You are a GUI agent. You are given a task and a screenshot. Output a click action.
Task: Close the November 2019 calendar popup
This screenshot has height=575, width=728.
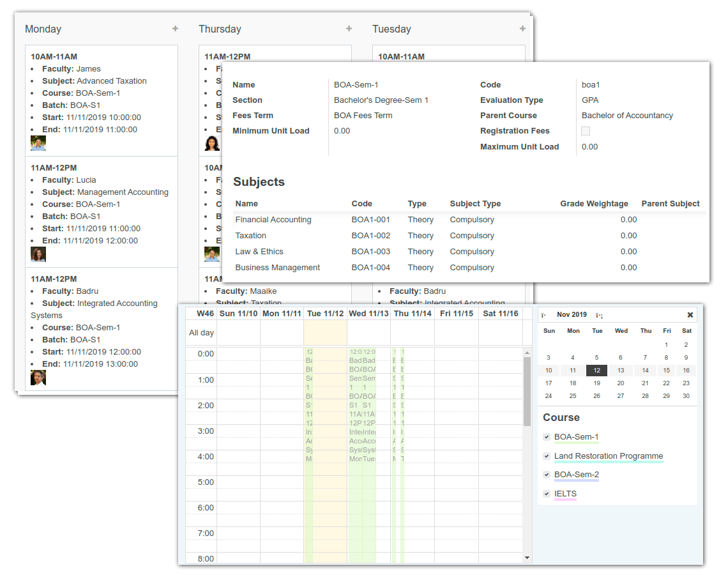click(690, 314)
